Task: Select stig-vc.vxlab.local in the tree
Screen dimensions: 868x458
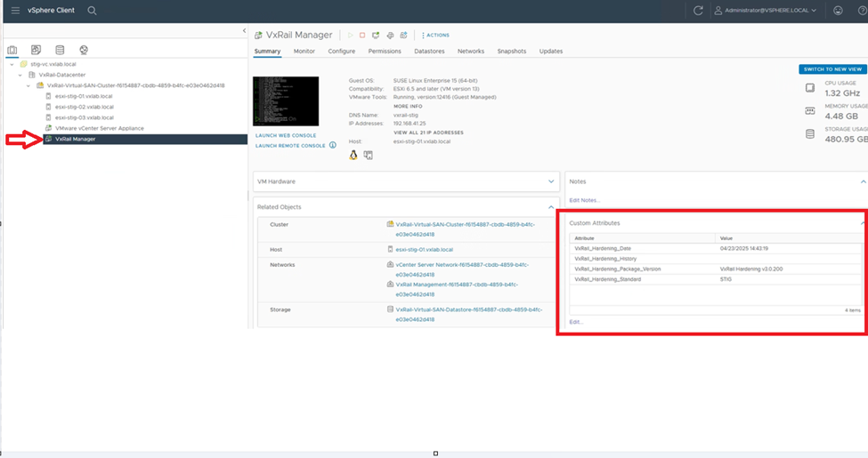Action: [53, 64]
